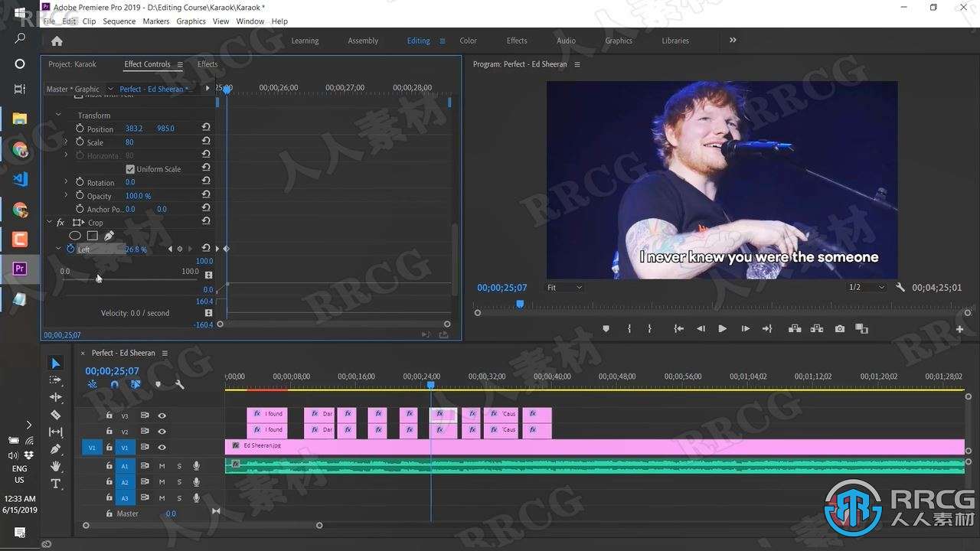Toggle Uniform Scale checkbox
Image resolution: width=980 pixels, height=551 pixels.
point(130,169)
